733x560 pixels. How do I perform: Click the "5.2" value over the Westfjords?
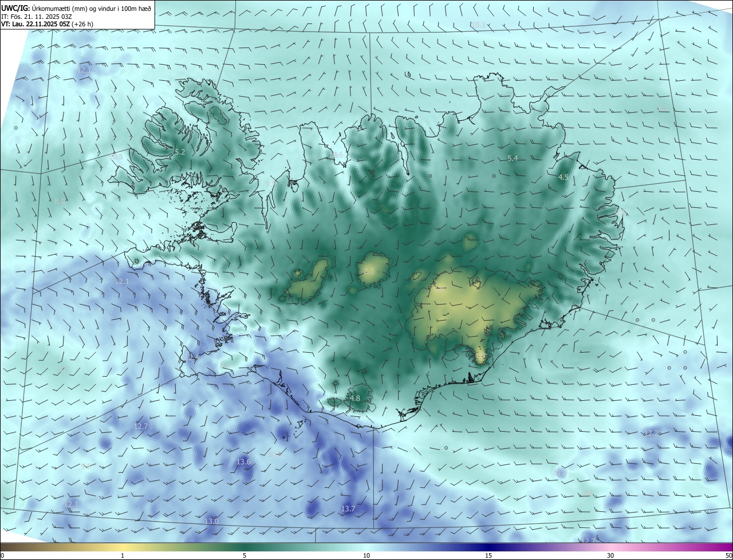180,152
